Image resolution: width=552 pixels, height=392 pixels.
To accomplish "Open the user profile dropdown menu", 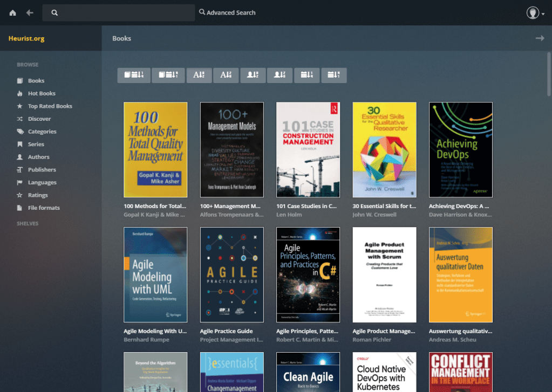I will tap(535, 13).
